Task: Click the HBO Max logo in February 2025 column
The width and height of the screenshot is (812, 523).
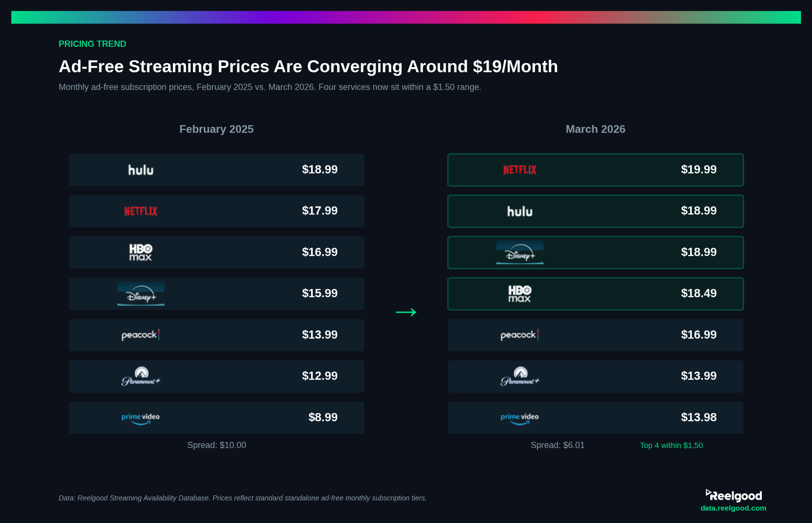Action: [x=140, y=252]
